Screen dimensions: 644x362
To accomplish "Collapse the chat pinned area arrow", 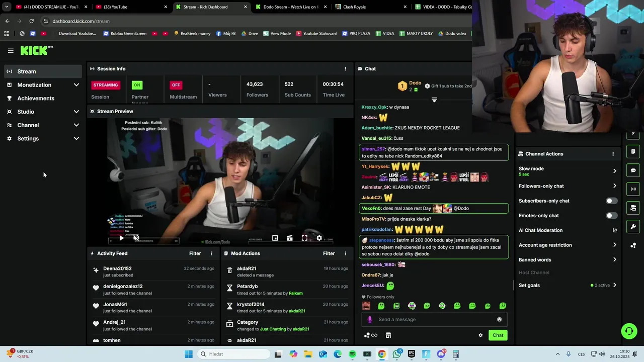I will (x=434, y=100).
